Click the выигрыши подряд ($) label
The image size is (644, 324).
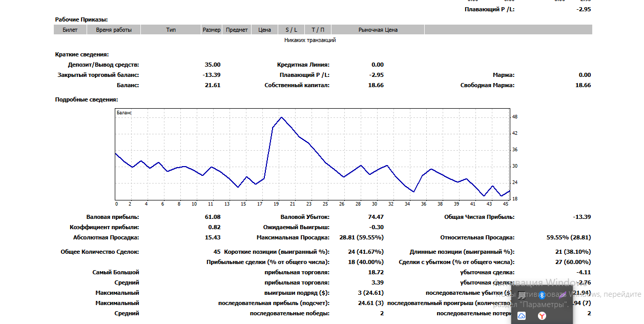(297, 293)
